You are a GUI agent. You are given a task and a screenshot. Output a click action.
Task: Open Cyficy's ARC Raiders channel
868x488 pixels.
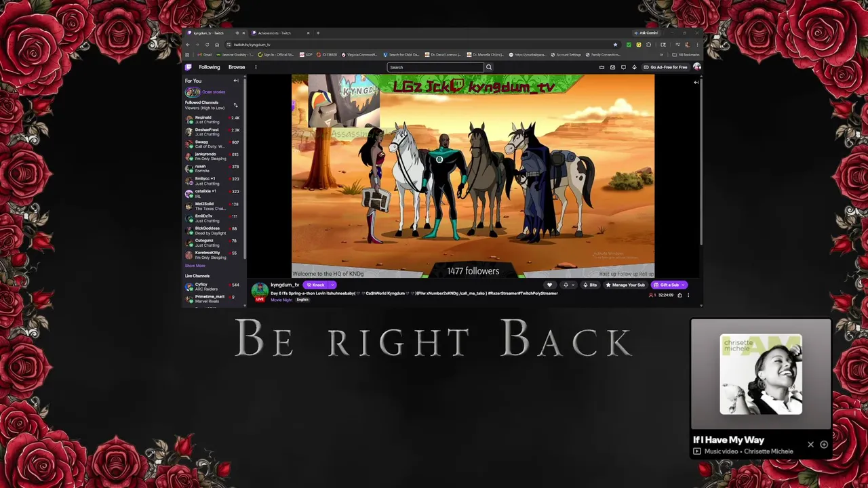(x=213, y=287)
